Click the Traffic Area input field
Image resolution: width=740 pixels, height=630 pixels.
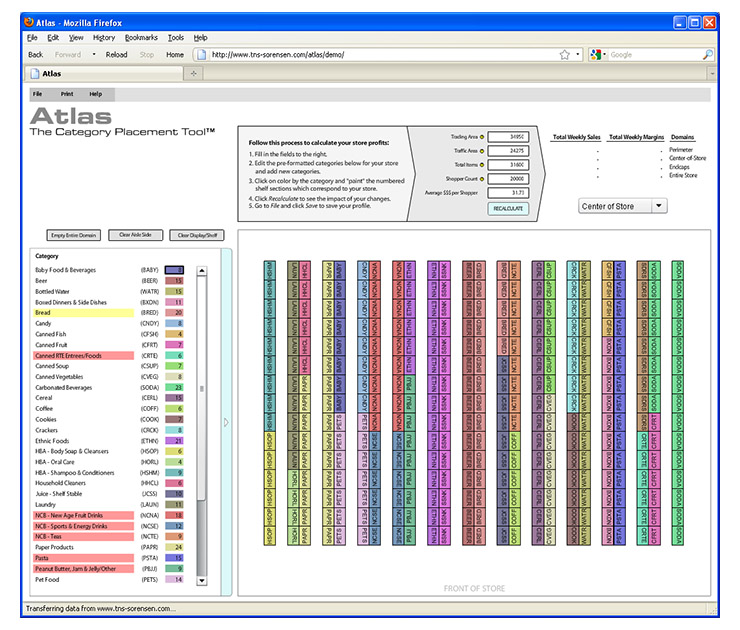510,150
